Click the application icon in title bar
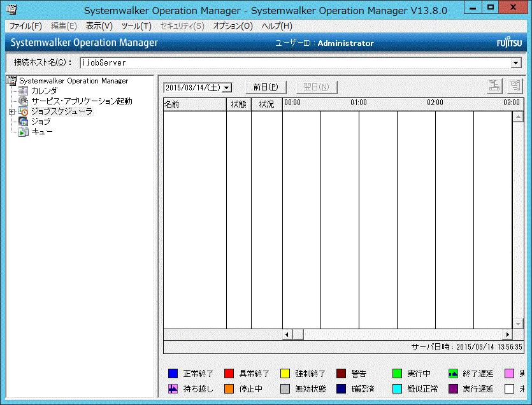 pos(12,10)
